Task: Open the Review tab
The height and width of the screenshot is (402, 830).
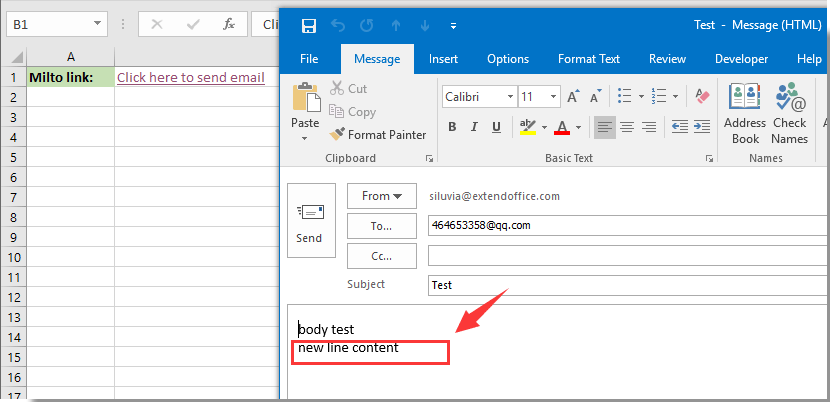Action: [667, 59]
